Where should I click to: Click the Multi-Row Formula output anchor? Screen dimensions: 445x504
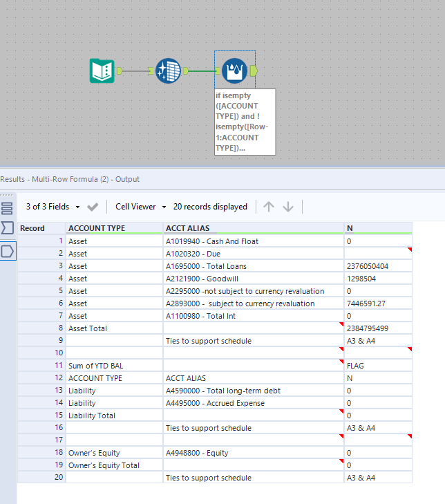point(253,71)
